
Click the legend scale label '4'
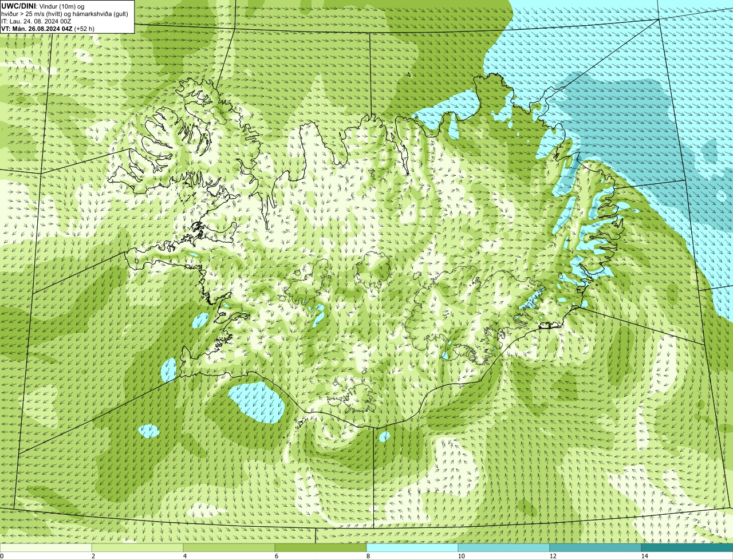point(184,555)
